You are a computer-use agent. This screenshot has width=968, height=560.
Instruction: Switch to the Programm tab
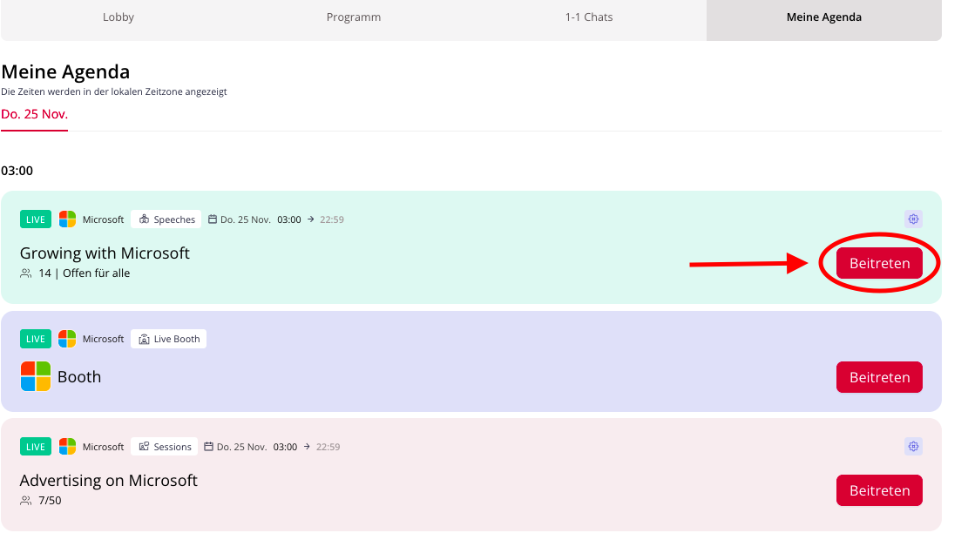click(x=353, y=17)
